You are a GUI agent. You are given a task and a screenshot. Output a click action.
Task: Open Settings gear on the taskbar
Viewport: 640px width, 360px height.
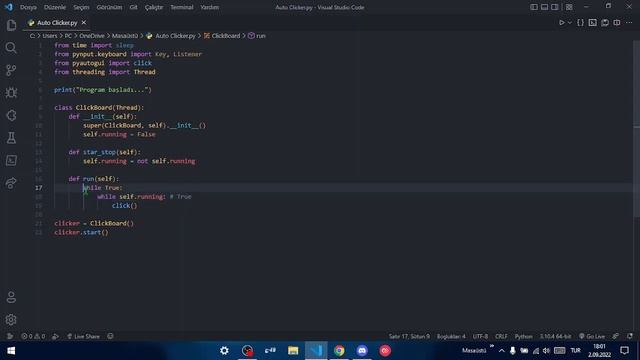tap(224, 351)
